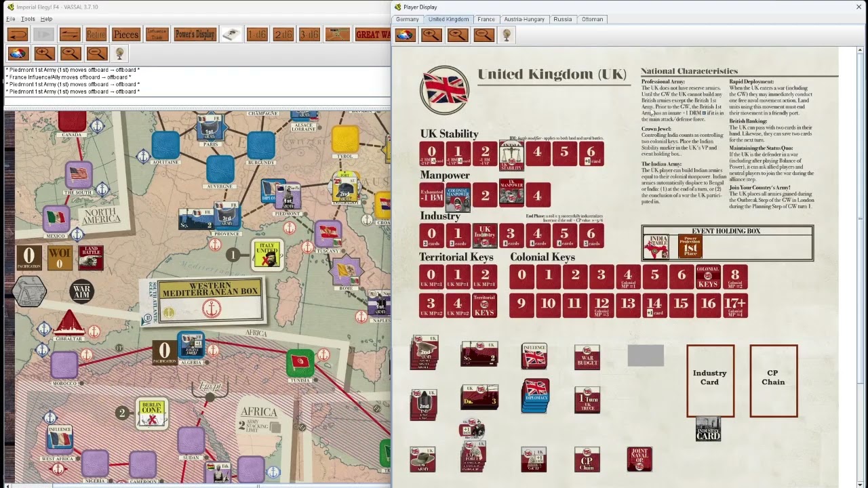Select the Industry Card counter
The width and height of the screenshot is (868, 488).
click(708, 428)
